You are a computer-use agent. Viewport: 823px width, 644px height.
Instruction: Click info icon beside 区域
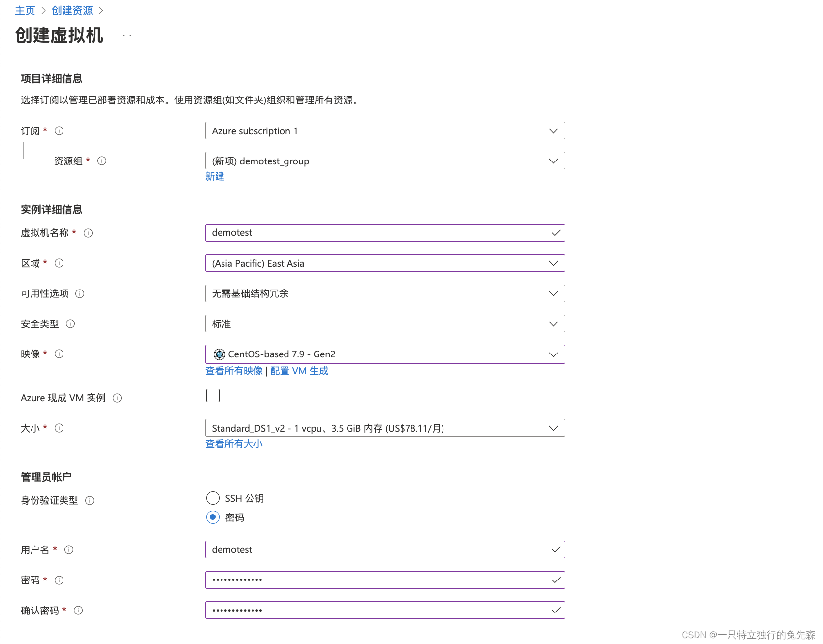tap(59, 263)
